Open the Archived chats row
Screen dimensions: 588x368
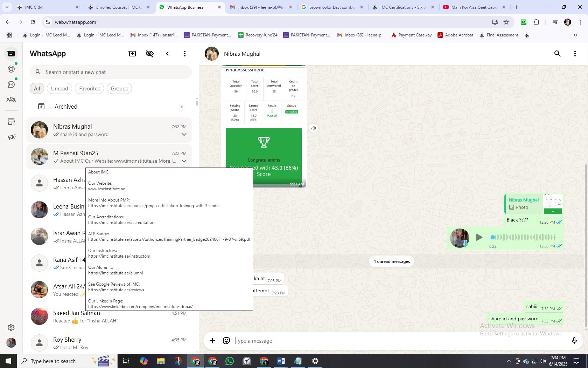(x=109, y=107)
